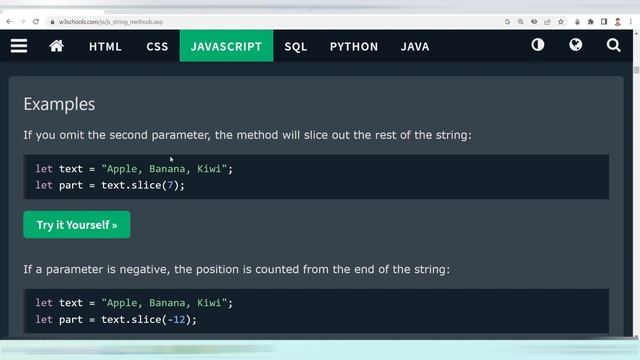Open the PYTHON tutorial tab
This screenshot has height=360, width=640.
point(354,47)
